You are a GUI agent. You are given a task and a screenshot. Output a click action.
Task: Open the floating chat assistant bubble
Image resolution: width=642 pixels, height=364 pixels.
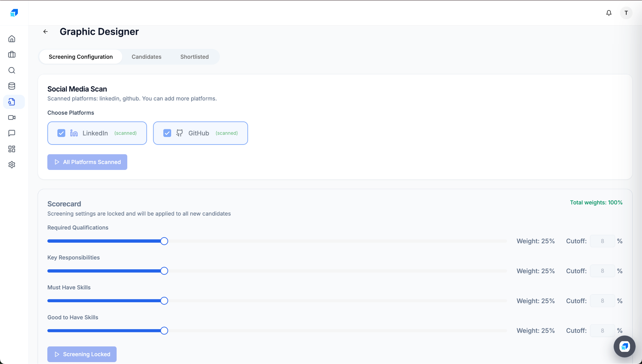click(x=624, y=346)
